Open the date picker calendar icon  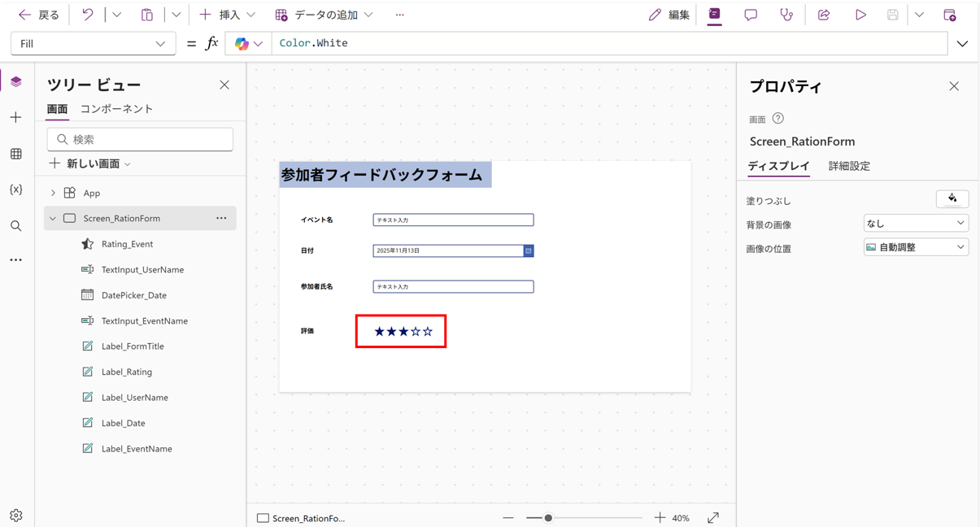(529, 250)
